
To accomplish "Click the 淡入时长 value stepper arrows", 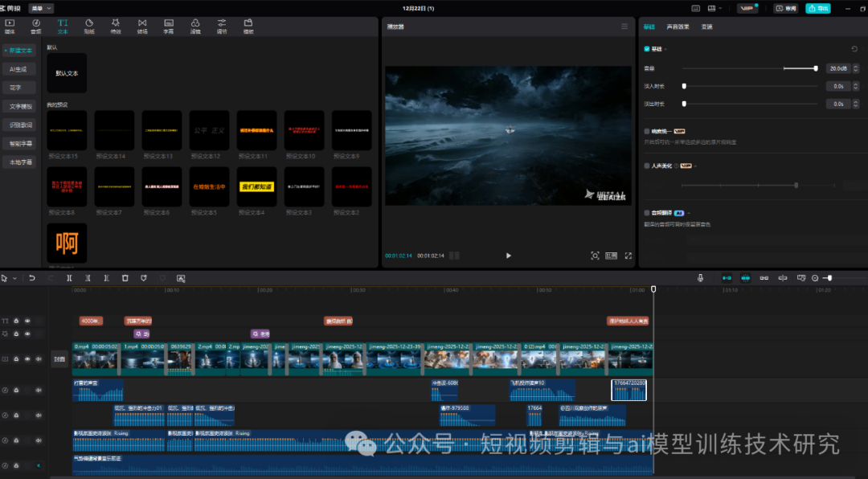I will click(857, 86).
